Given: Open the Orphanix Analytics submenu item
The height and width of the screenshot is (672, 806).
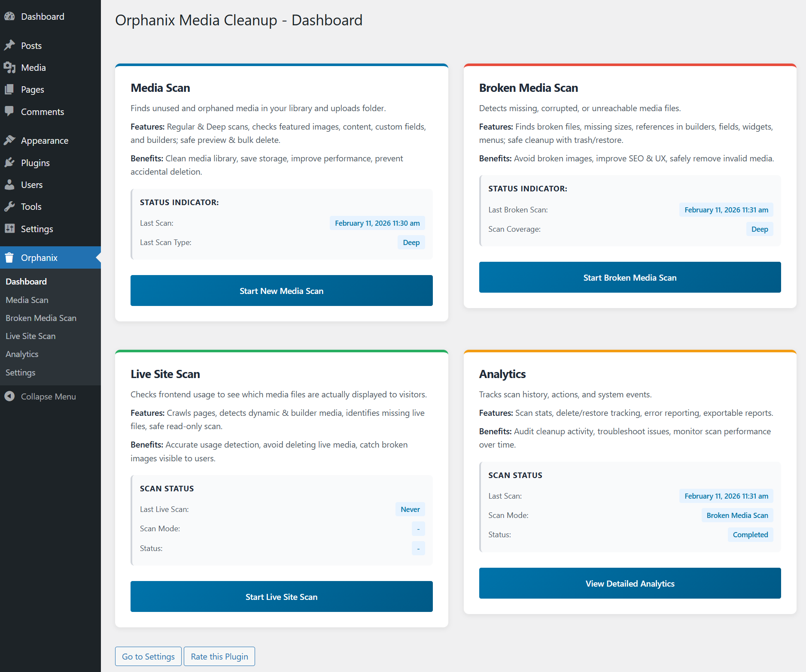Looking at the screenshot, I should pyautogui.click(x=22, y=354).
